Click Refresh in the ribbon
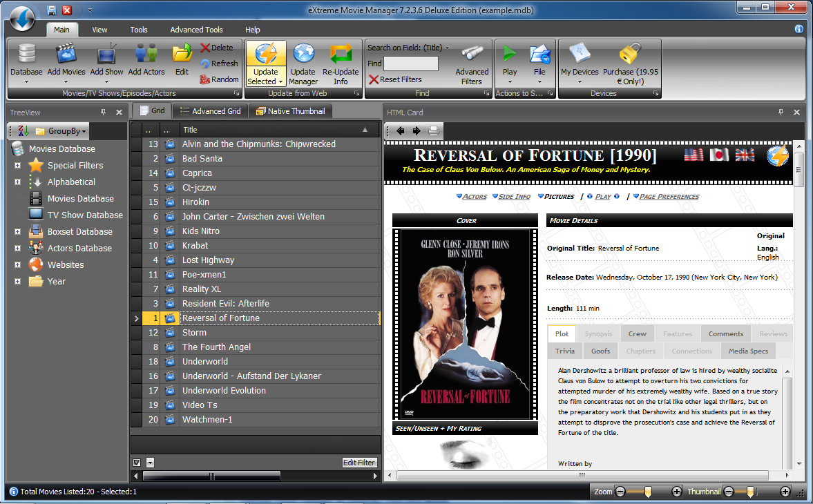Image resolution: width=813 pixels, height=504 pixels. tap(219, 64)
